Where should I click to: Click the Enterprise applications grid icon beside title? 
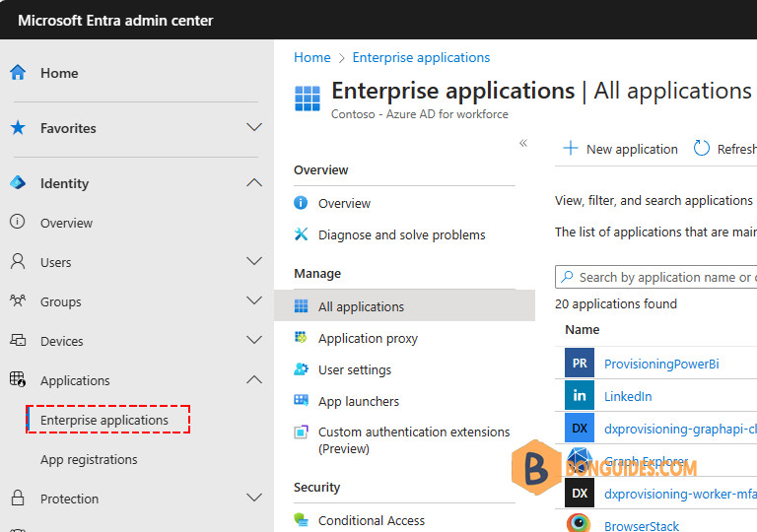pos(308,99)
